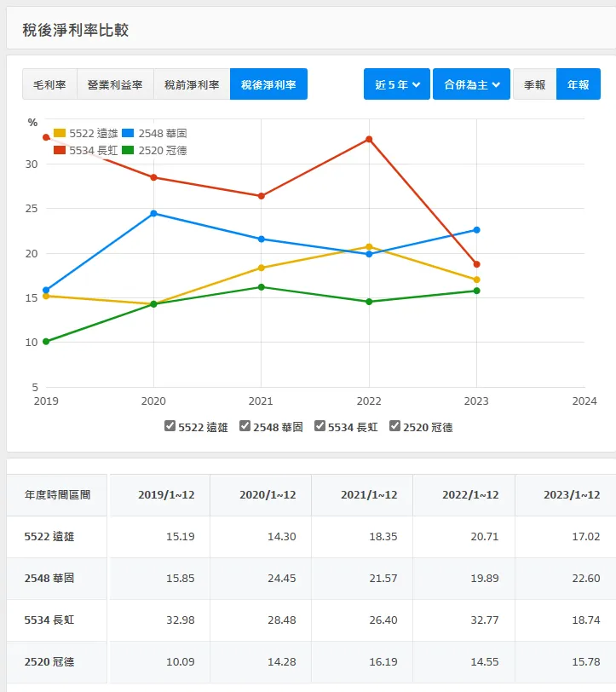This screenshot has height=692, width=616.
Task: Uncheck the 5522 遠雄 checkbox
Action: point(170,426)
